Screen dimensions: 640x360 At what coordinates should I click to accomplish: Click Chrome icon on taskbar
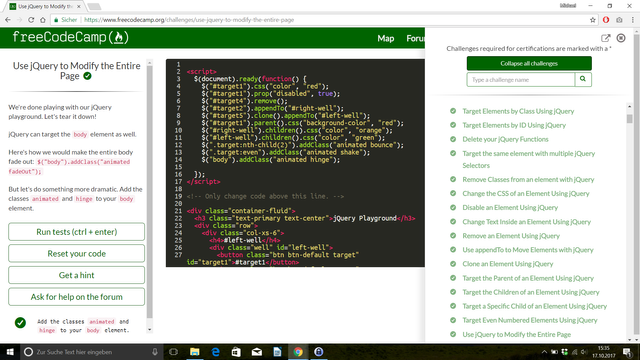(x=298, y=352)
